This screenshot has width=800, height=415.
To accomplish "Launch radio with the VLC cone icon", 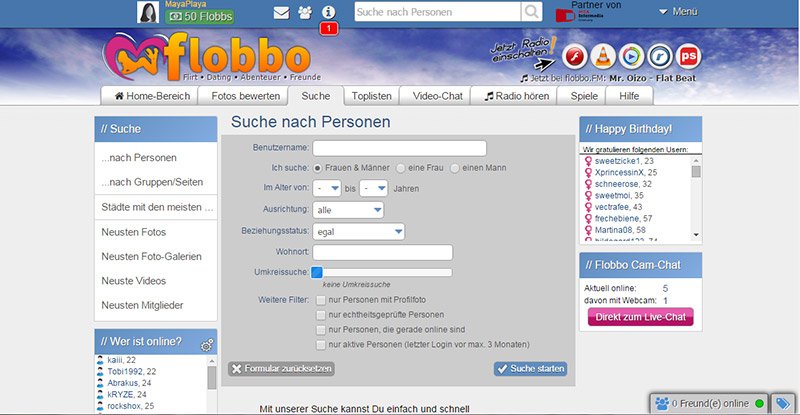I will click(x=603, y=56).
